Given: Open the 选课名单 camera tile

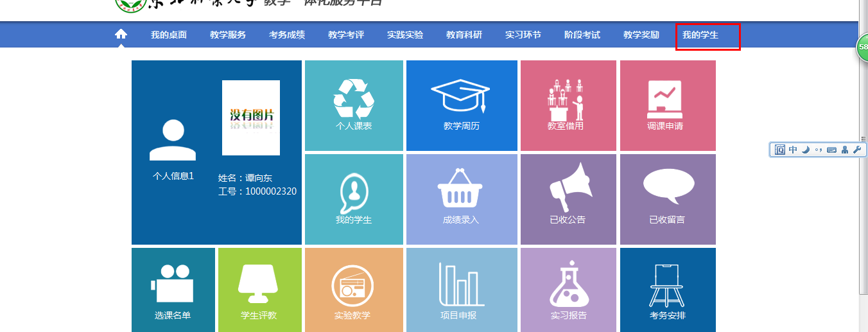Looking at the screenshot, I should (173, 290).
